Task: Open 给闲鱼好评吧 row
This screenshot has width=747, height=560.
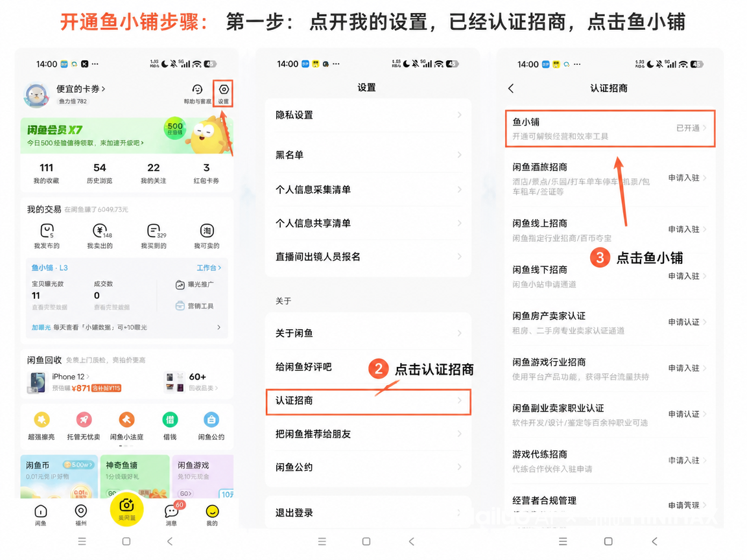Action: click(368, 367)
